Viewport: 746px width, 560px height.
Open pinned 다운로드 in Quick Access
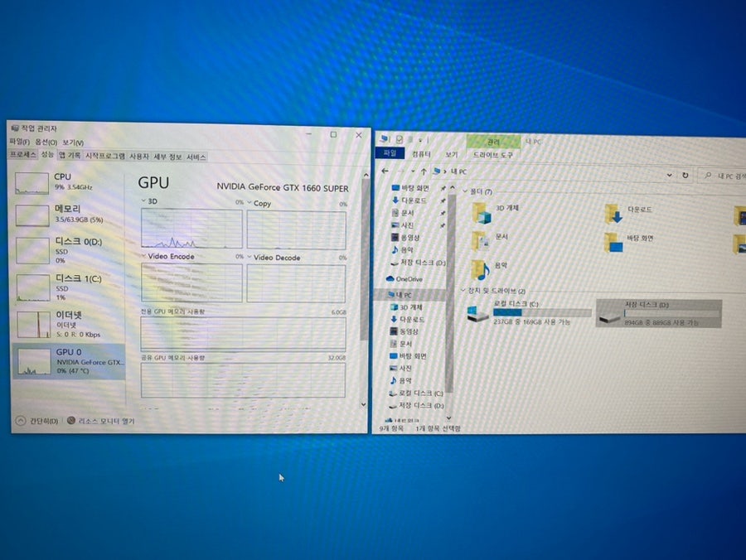pos(409,200)
